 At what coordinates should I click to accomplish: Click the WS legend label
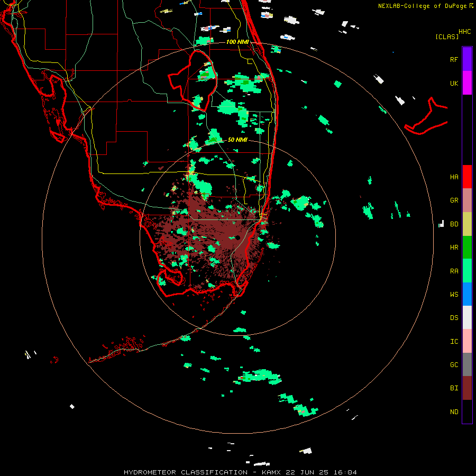click(x=454, y=295)
